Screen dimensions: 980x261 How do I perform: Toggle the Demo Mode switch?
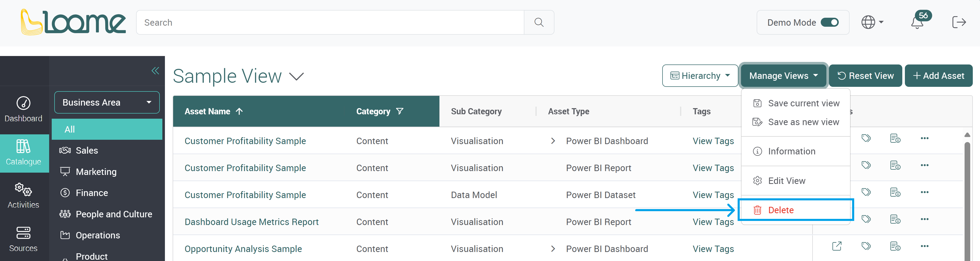[829, 22]
